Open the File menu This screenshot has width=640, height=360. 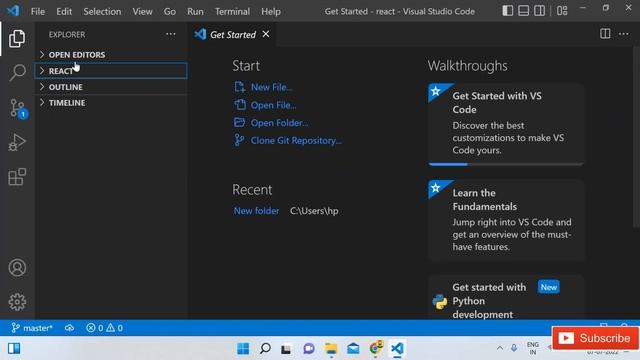click(x=38, y=11)
